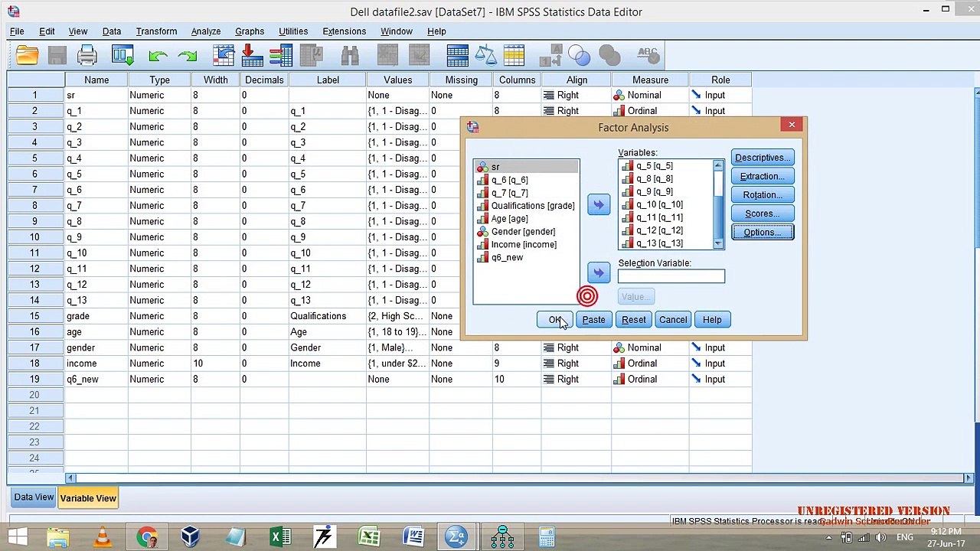
Task: Select 'sr' in source variable list
Action: tap(526, 167)
